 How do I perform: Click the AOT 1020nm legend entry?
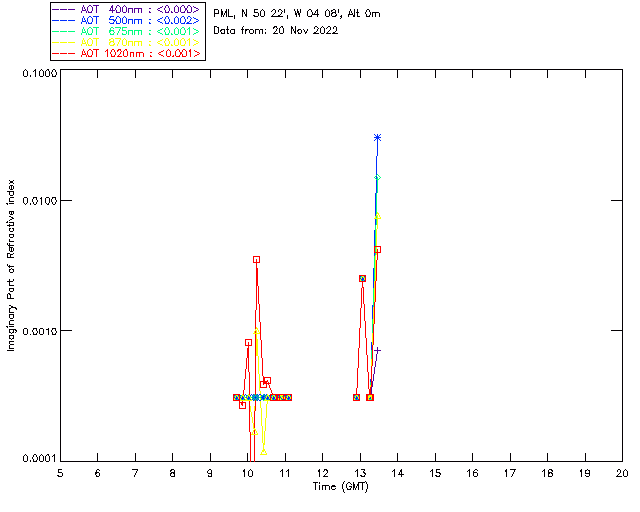pyautogui.click(x=126, y=53)
